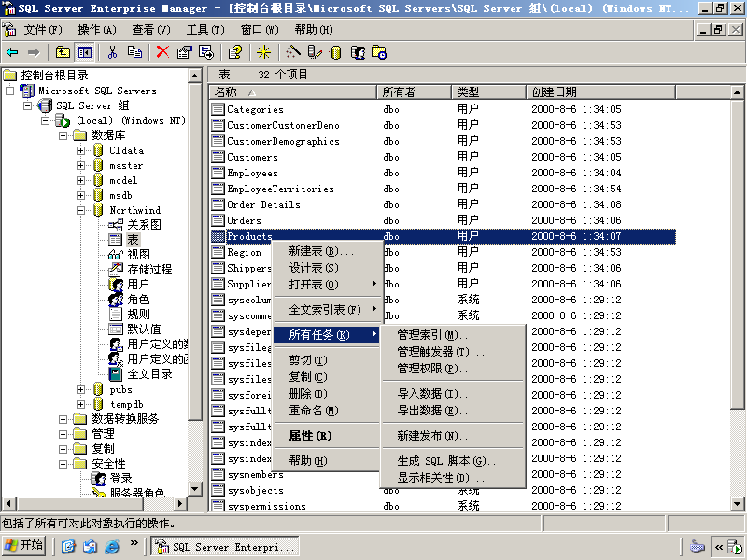The height and width of the screenshot is (560, 747).
Task: Open the 查看(V) menu
Action: click(151, 30)
